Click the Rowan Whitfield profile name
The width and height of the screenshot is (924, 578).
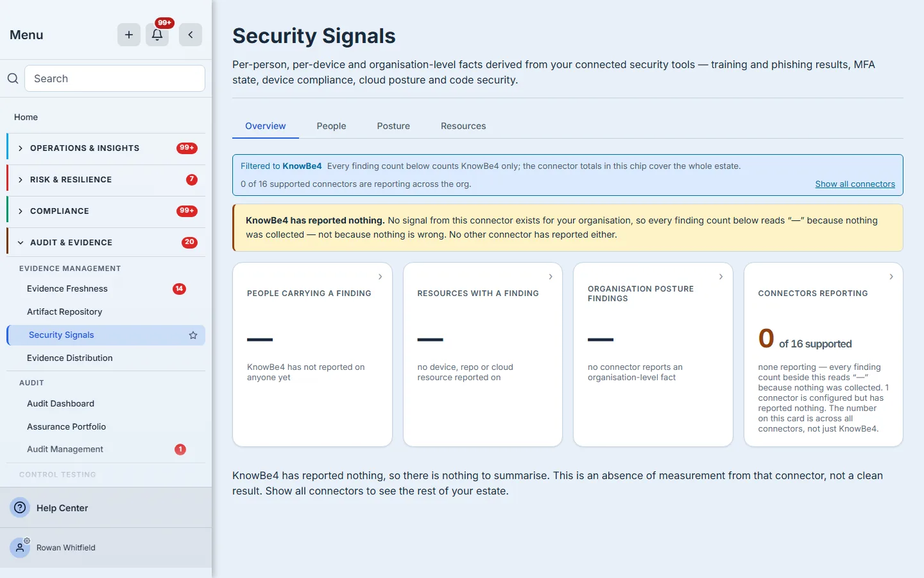[66, 548]
